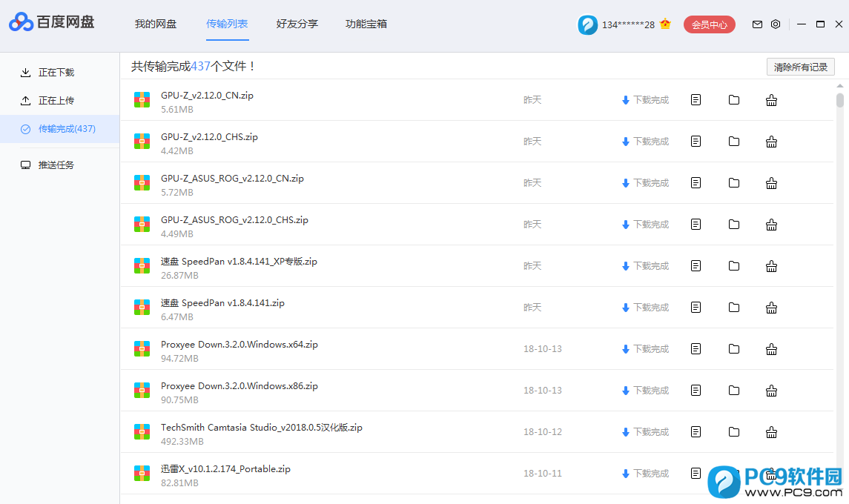This screenshot has width=849, height=504.
Task: Open the folder for GPU-Z_v2.12.0_CHS.zip
Action: 733,142
